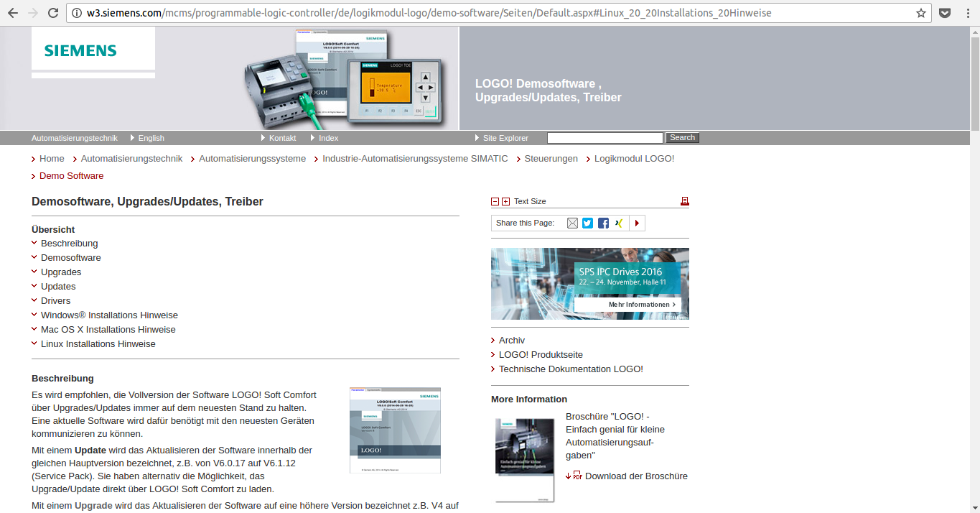Switch the page language to English

pos(150,137)
